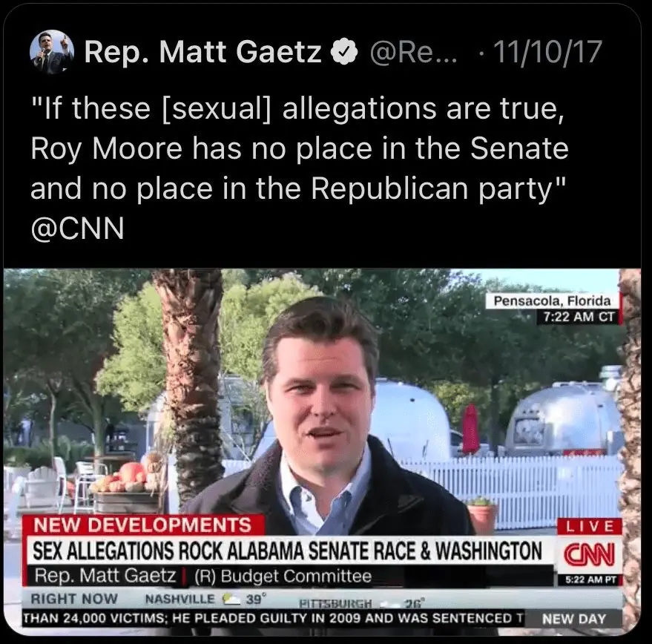
Task: Click the CNN logo in the video
Action: point(589,554)
